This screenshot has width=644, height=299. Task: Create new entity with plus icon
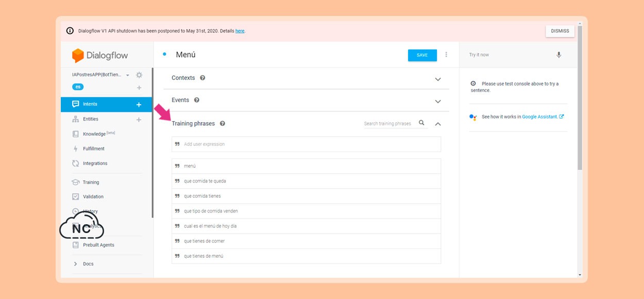139,120
